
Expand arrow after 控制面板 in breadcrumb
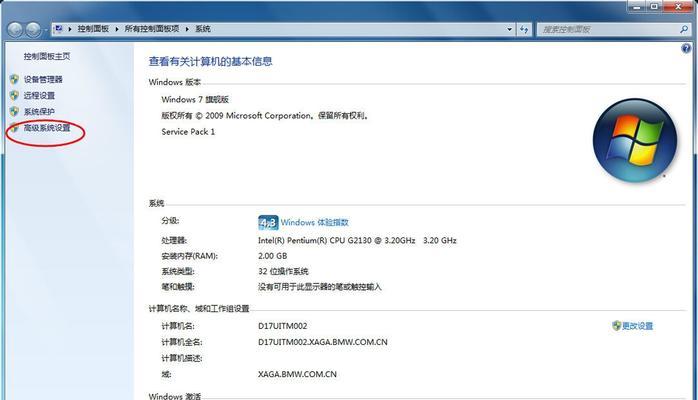pyautogui.click(x=117, y=29)
